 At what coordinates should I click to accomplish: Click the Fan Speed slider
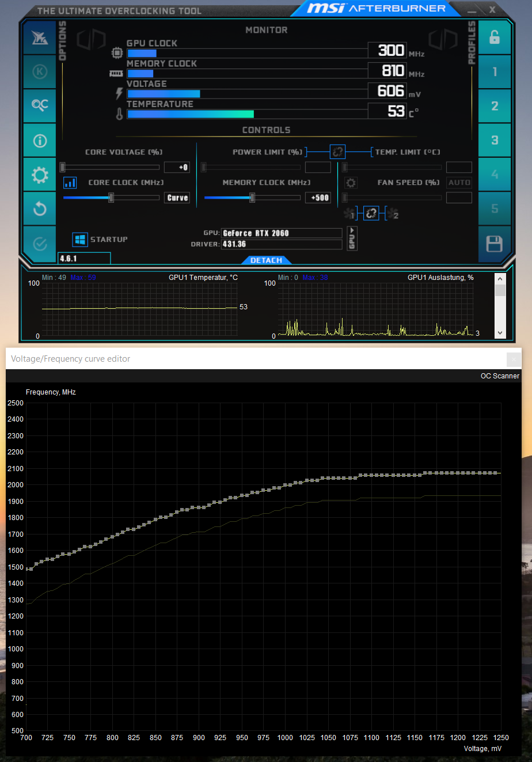point(393,198)
